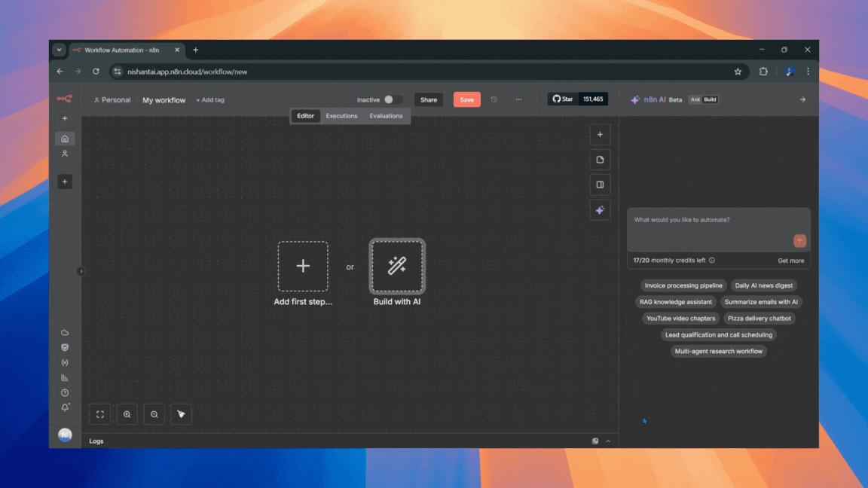This screenshot has width=868, height=488.
Task: Collapse the n8n AI assistant panel
Action: click(802, 99)
